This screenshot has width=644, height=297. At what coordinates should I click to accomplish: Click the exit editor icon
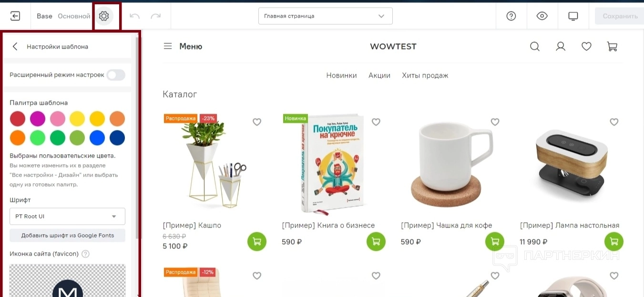[x=15, y=16]
